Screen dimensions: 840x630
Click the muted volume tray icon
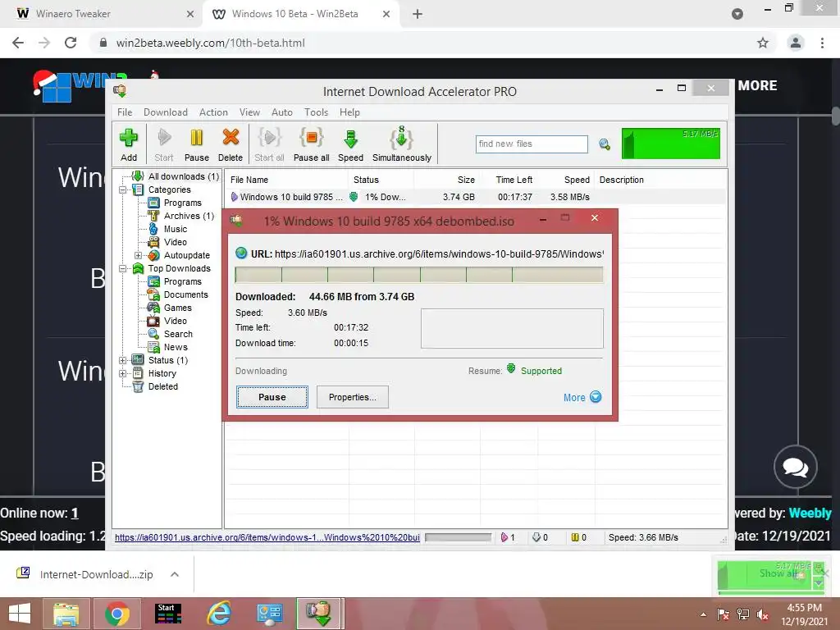coord(762,614)
